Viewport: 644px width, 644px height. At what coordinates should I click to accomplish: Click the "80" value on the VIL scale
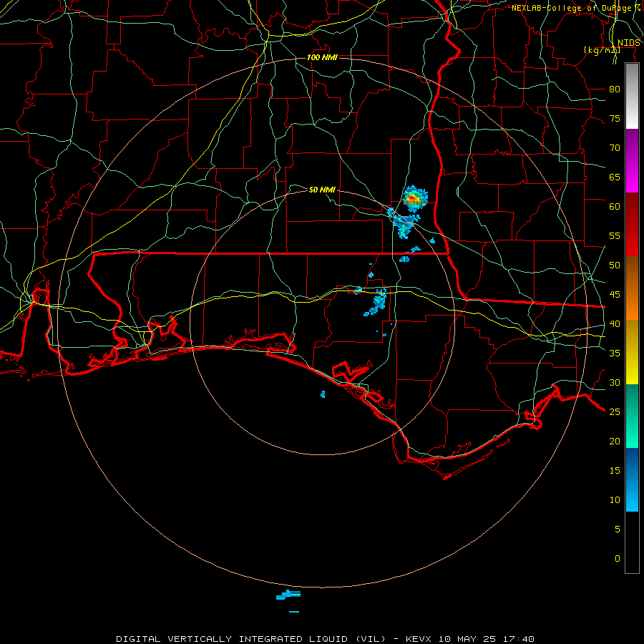coord(615,89)
